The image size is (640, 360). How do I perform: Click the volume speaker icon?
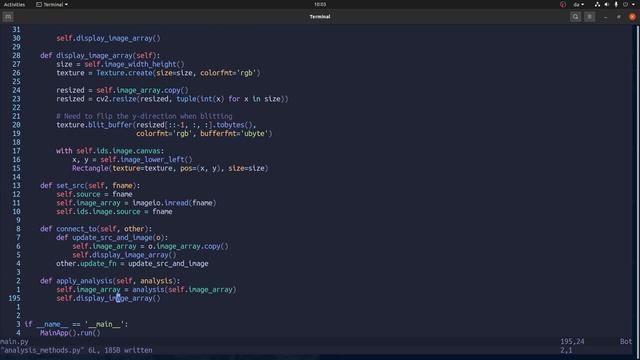click(607, 4)
